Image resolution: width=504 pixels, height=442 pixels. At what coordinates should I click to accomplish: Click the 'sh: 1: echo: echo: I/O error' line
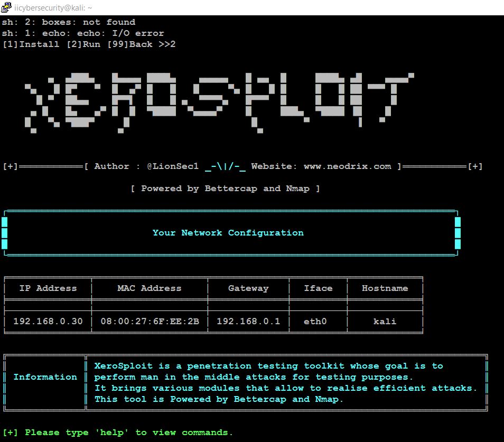click(83, 33)
